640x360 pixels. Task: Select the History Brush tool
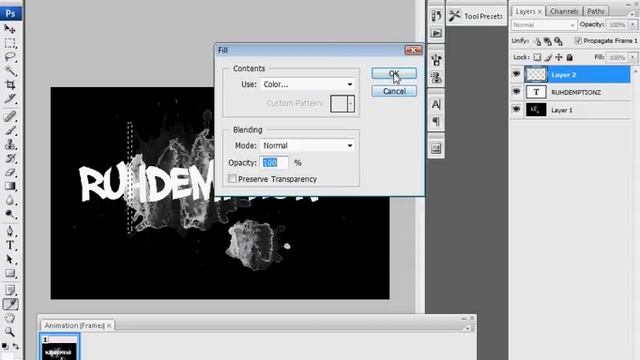[x=10, y=158]
